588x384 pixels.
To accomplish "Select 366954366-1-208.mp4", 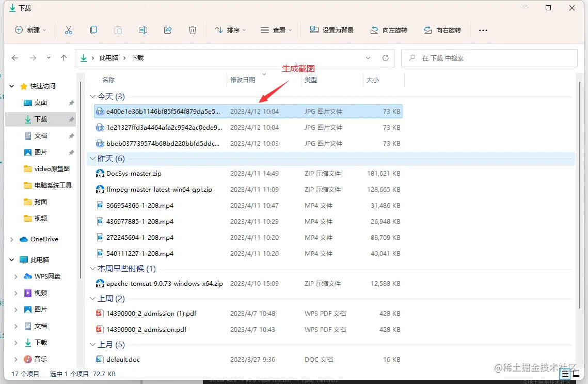I will (x=248, y=205).
